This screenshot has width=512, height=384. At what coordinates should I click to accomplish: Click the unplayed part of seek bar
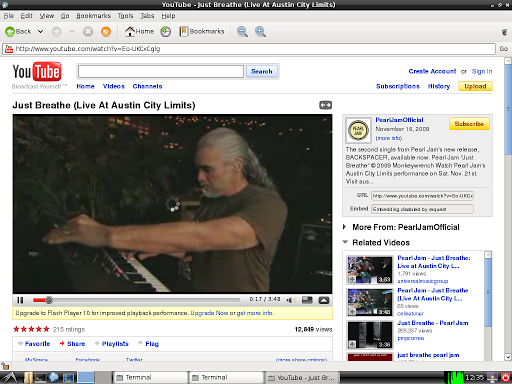146,300
